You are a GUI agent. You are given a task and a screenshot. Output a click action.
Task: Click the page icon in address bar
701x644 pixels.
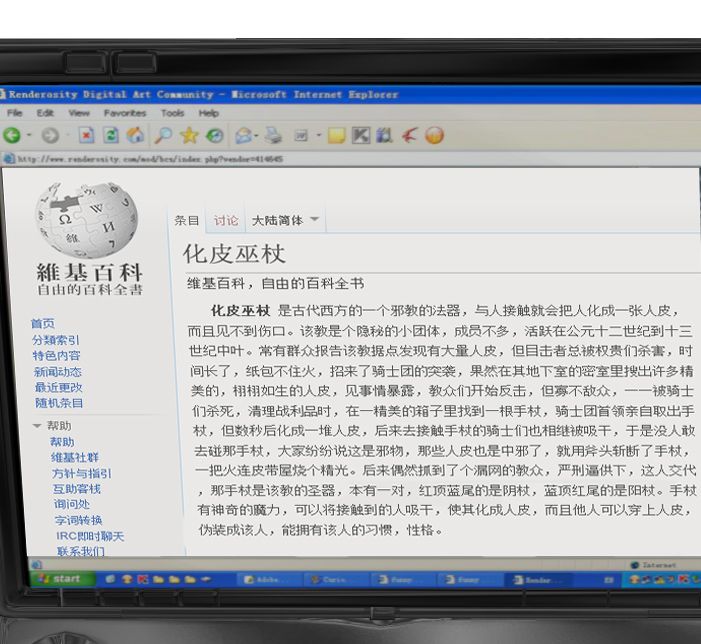8,159
